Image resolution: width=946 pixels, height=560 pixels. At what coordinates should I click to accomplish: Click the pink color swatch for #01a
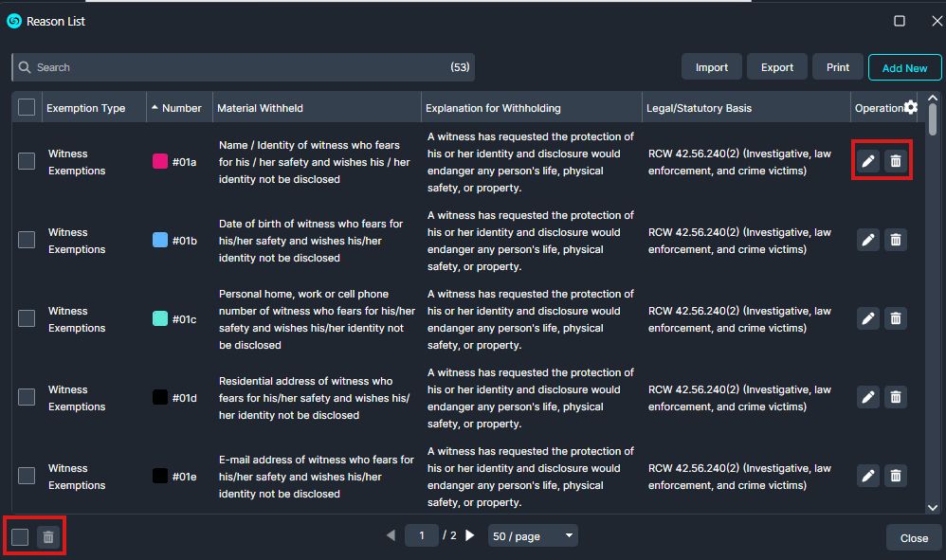[x=160, y=161]
